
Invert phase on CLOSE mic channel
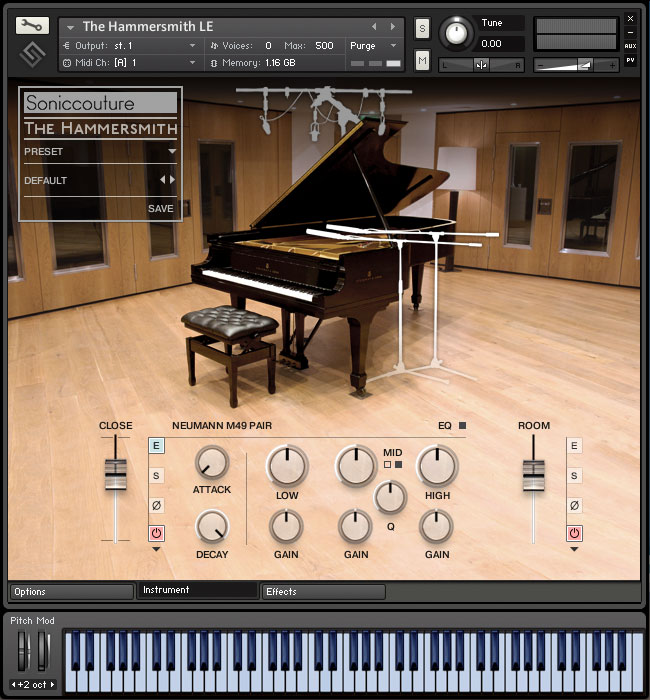coord(156,505)
